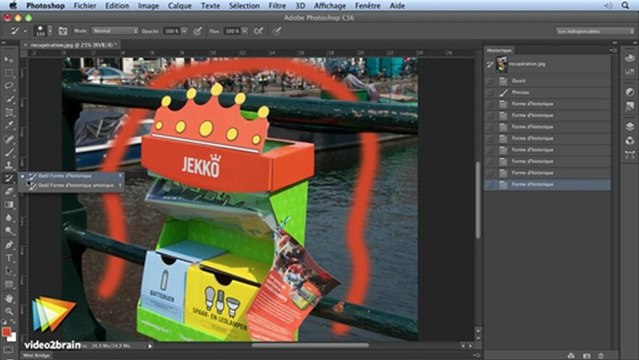Select the Type tool

coord(9,258)
